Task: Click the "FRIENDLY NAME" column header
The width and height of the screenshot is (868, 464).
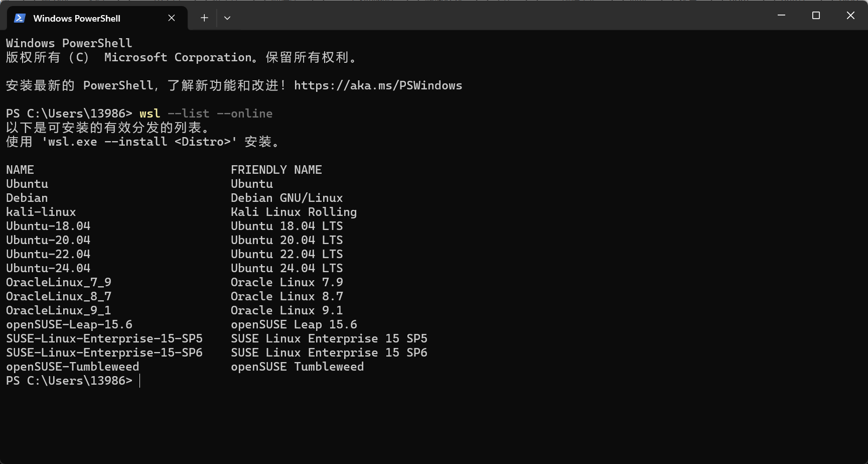Action: click(x=276, y=170)
